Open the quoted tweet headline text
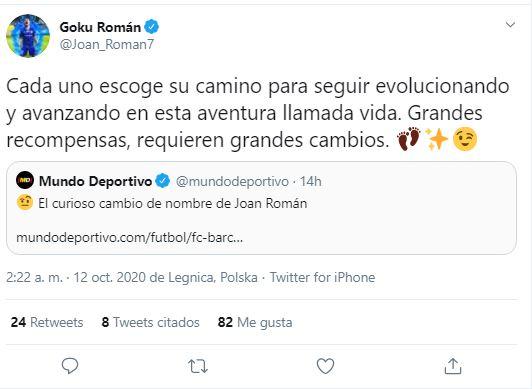Screen dimensions: 532x389 (x=172, y=203)
